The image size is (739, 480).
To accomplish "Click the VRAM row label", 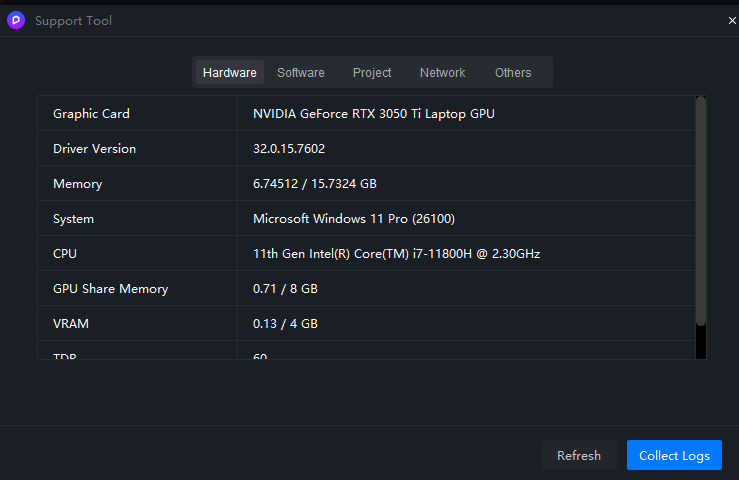I will pyautogui.click(x=71, y=323).
